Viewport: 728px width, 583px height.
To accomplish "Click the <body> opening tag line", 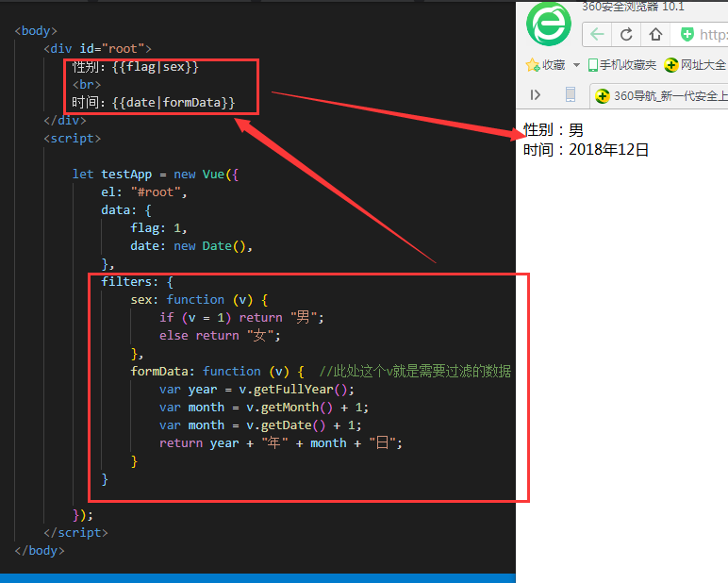I will (x=36, y=31).
